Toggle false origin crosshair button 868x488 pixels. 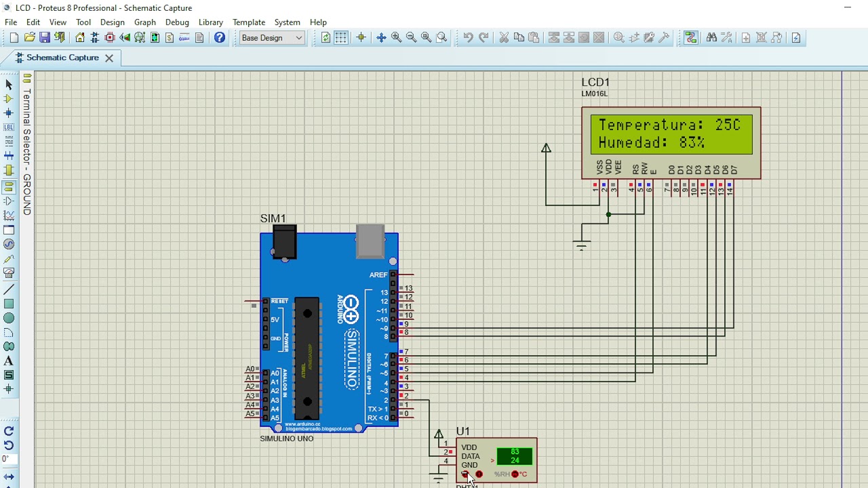tap(361, 38)
